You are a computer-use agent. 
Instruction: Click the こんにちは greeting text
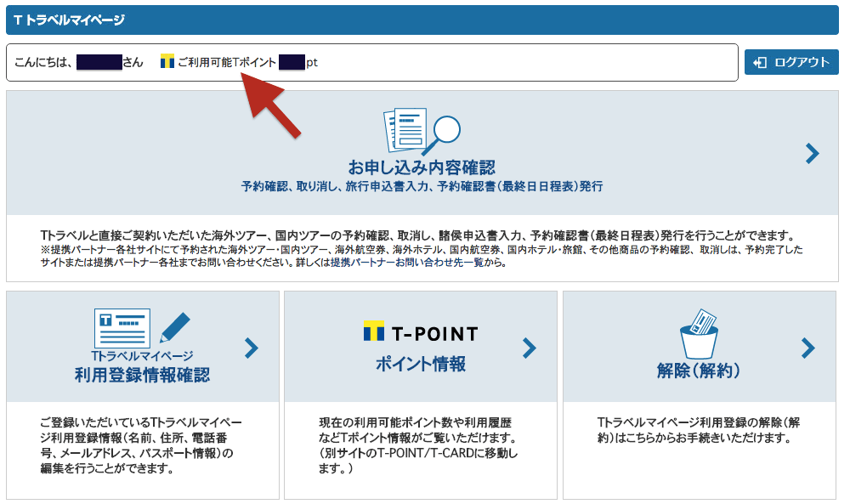tap(42, 62)
